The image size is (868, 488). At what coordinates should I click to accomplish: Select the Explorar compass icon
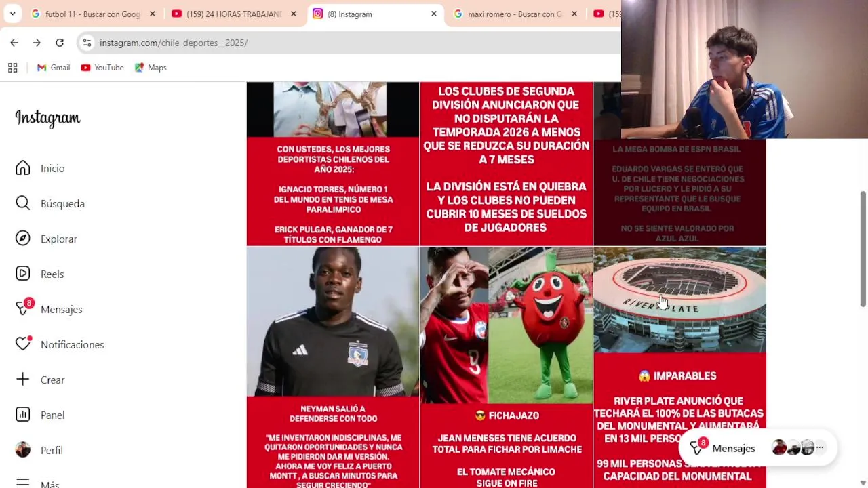(23, 239)
